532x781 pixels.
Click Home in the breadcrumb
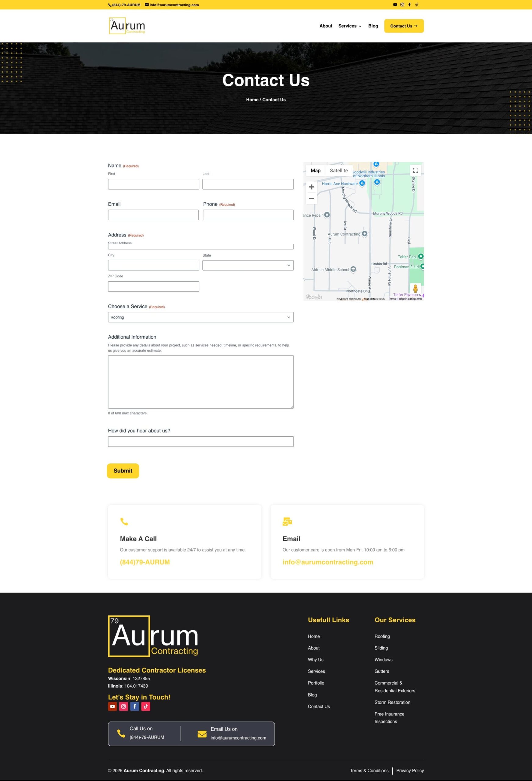[x=252, y=100]
